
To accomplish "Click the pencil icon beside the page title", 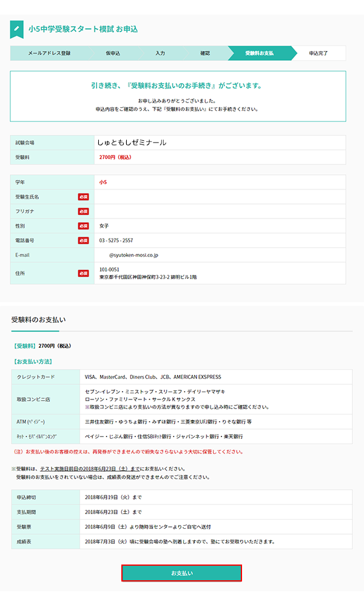I will [x=17, y=29].
